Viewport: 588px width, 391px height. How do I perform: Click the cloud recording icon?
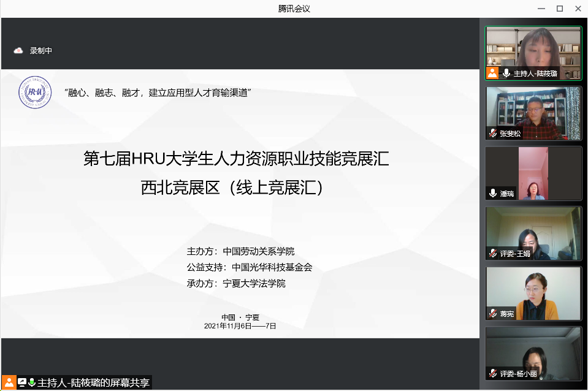point(18,51)
